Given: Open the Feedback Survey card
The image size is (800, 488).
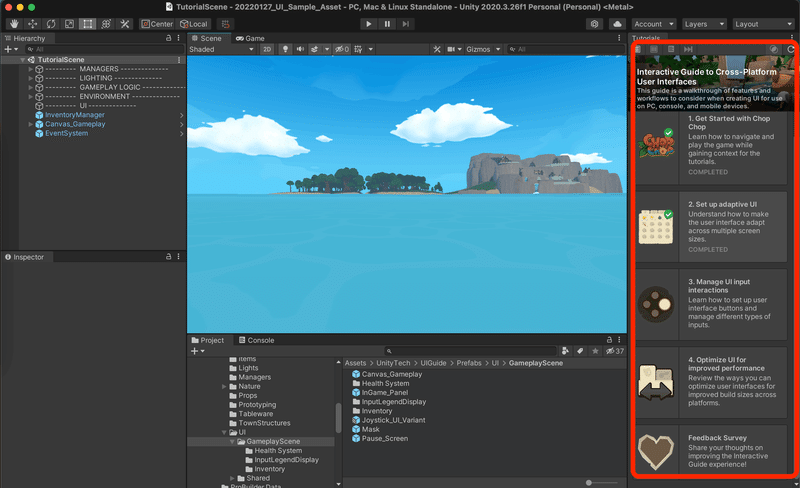Looking at the screenshot, I should pyautogui.click(x=711, y=450).
